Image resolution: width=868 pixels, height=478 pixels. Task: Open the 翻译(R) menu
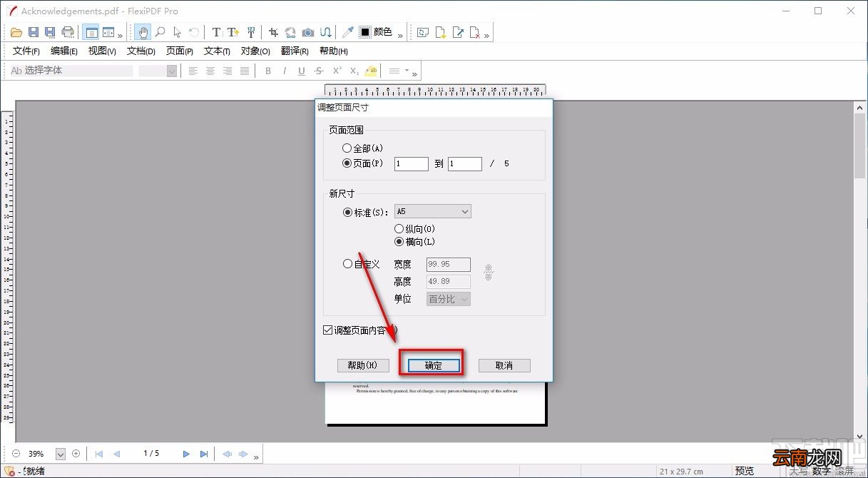[295, 51]
